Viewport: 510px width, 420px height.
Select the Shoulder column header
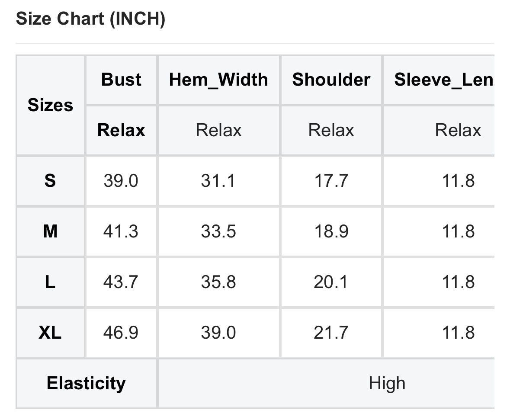click(x=331, y=80)
